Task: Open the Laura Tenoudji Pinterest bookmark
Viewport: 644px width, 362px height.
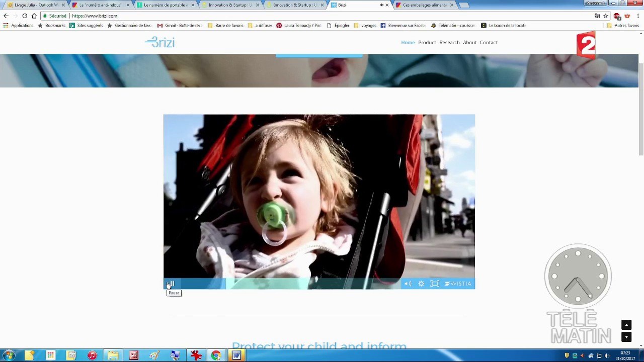Action: pos(299,25)
